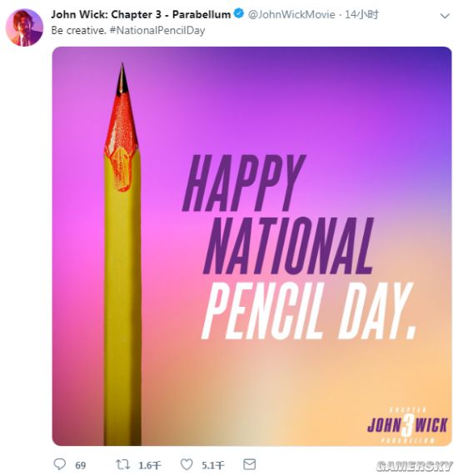Like the tweet with the heart icon
This screenshot has height=476, width=458.
(187, 464)
